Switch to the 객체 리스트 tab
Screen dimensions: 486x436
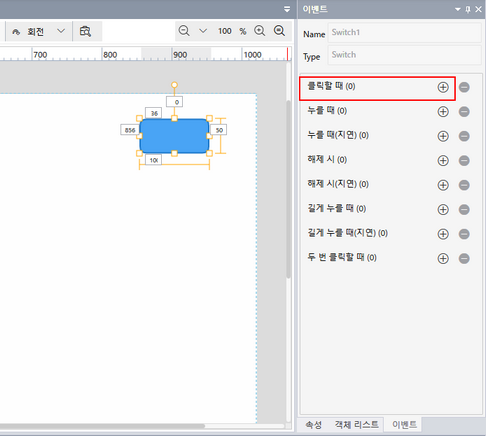tap(357, 425)
